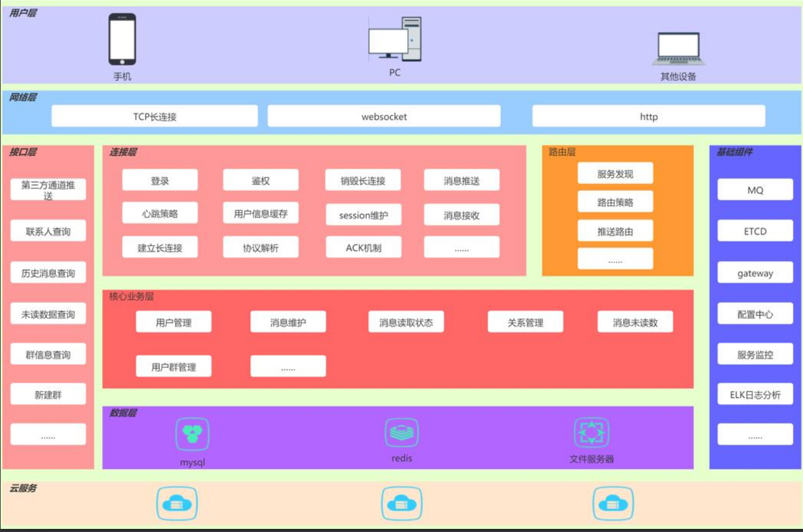Choose the 协议解析 box
The width and height of the screenshot is (803, 532).
[x=261, y=247]
